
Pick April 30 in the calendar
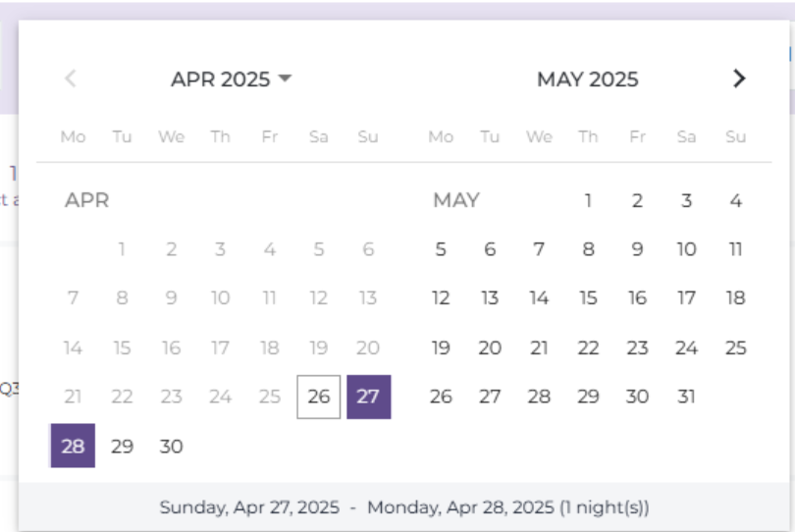coord(171,446)
